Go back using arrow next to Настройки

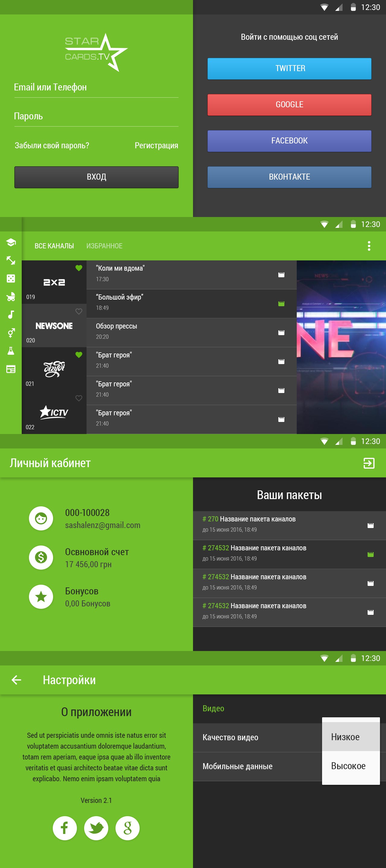(17, 680)
